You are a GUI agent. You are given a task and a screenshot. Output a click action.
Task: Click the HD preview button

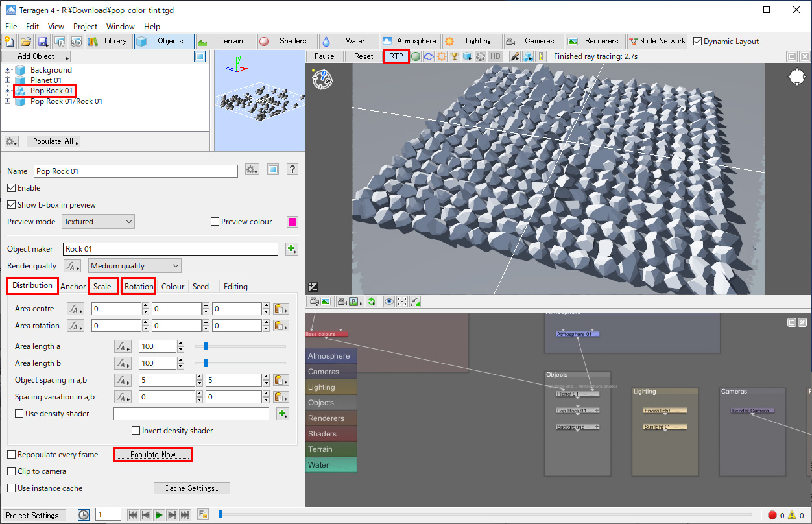pos(495,56)
